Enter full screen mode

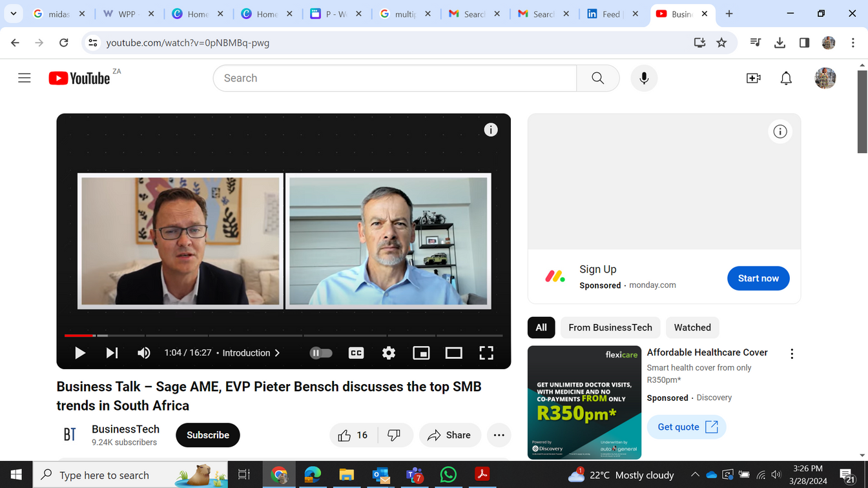click(486, 352)
